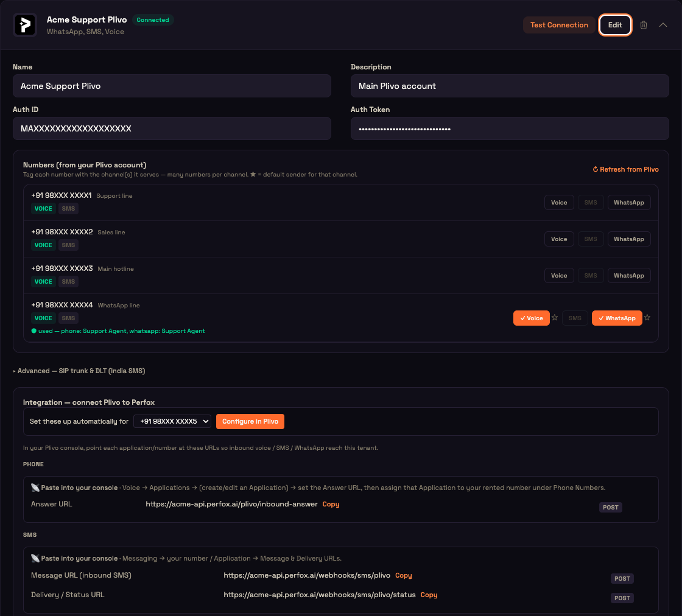Set WhatsApp as default with star icon
This screenshot has width=682, height=616.
(647, 318)
